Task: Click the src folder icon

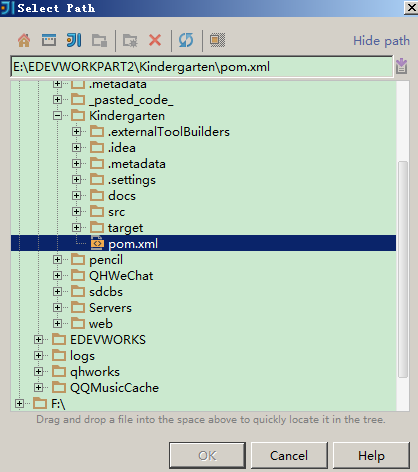Action: 97,211
